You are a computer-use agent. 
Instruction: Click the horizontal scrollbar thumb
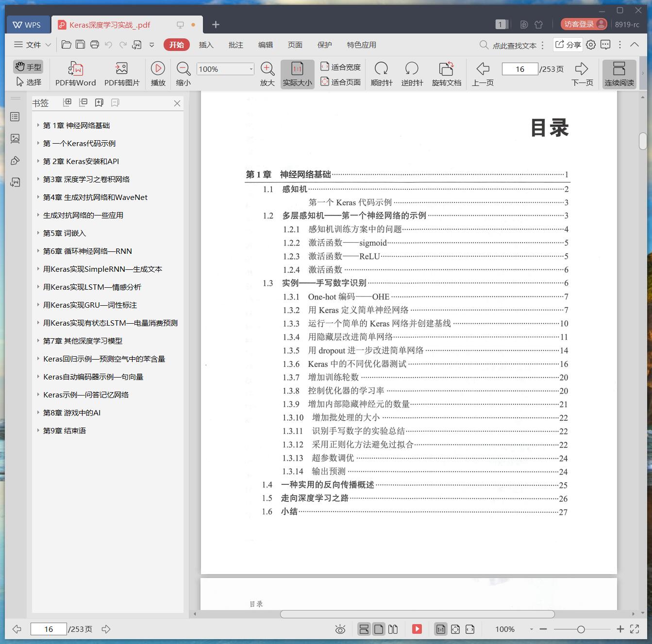(417, 614)
